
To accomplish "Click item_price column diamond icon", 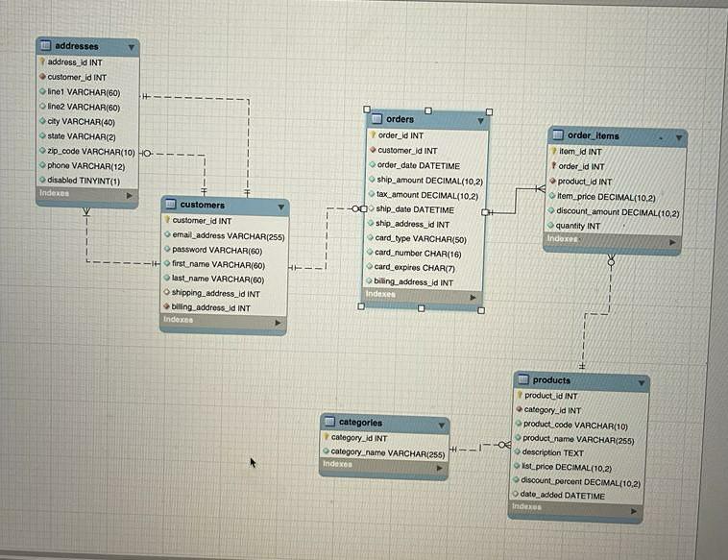I will tap(552, 196).
